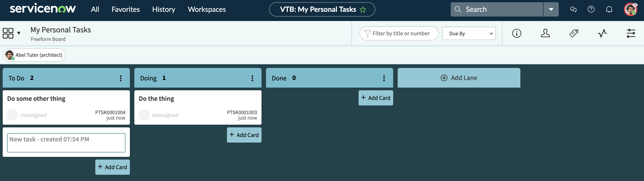
Task: Open the To Do lane options menu
Action: coord(121,78)
